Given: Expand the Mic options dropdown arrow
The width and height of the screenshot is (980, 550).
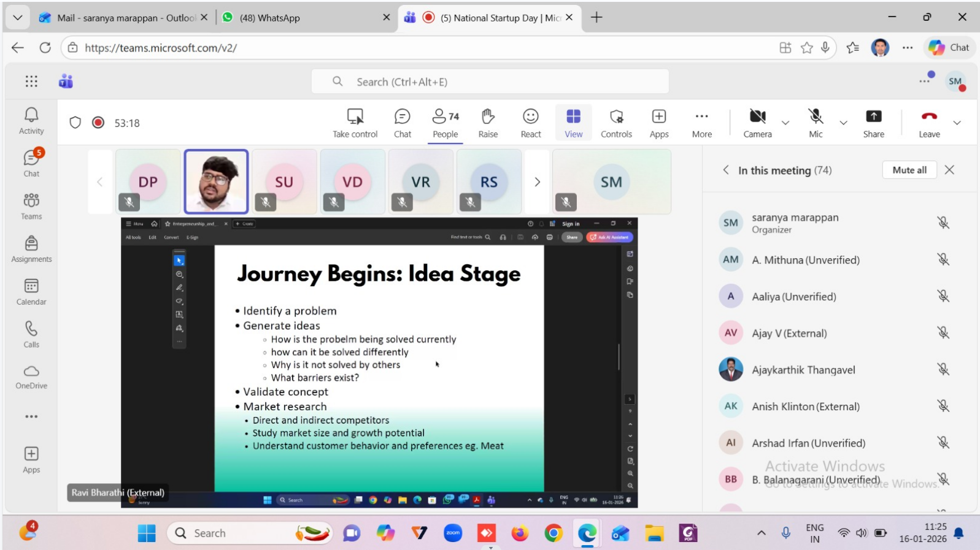Looking at the screenshot, I should pos(843,123).
